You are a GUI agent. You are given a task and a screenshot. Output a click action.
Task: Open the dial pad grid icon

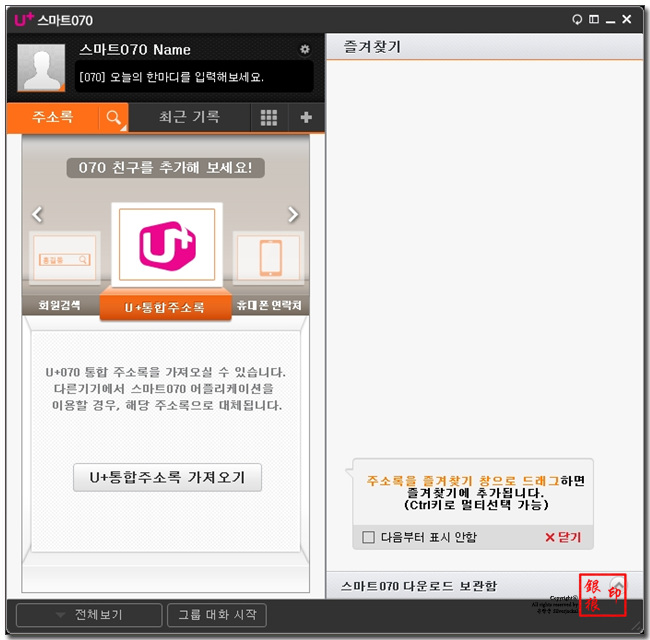click(269, 118)
